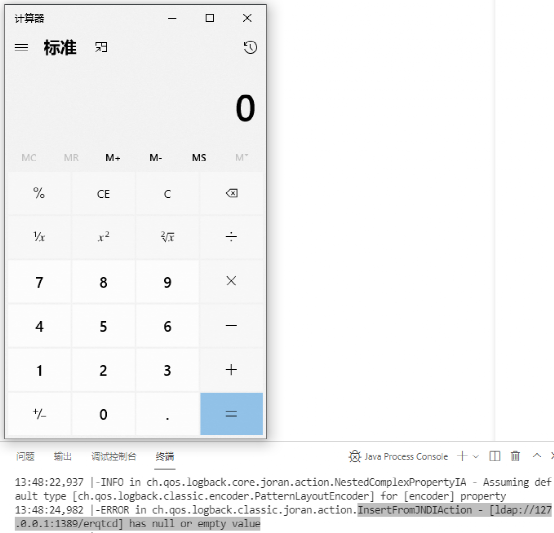
Task: Click the number 3 key
Action: [x=167, y=370]
